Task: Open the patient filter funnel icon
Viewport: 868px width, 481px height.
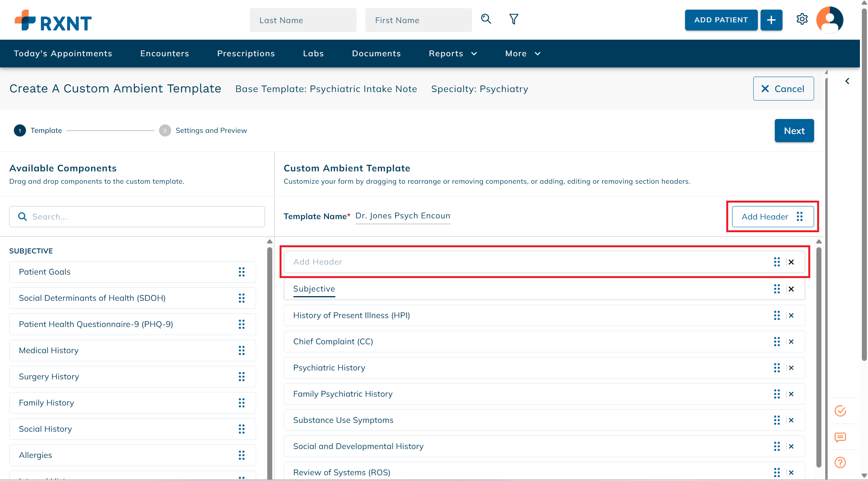Action: point(514,19)
